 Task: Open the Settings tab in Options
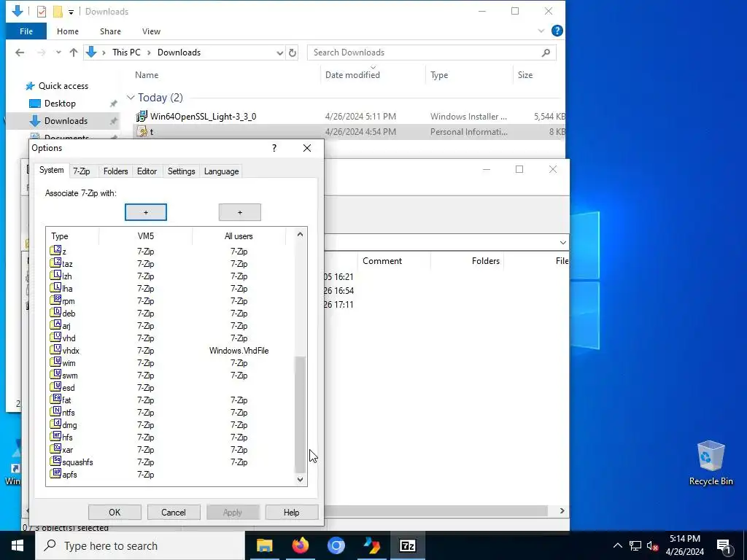point(181,171)
